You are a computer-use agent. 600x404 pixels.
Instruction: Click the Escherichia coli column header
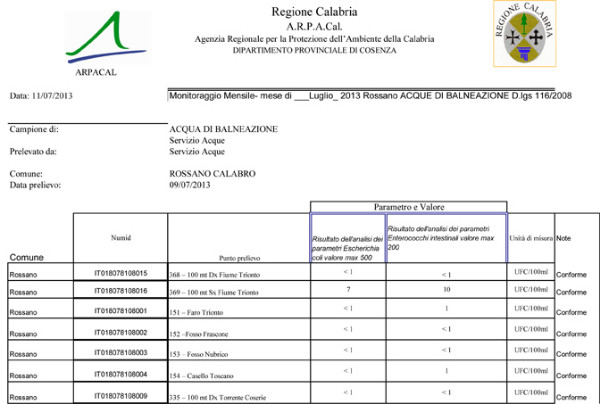tap(347, 239)
